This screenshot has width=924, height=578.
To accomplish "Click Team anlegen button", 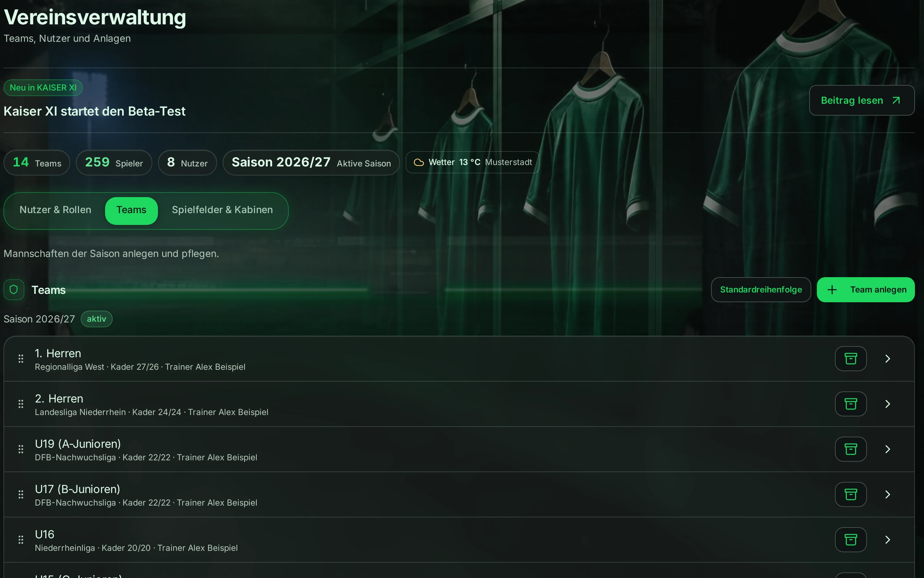I will pyautogui.click(x=866, y=290).
